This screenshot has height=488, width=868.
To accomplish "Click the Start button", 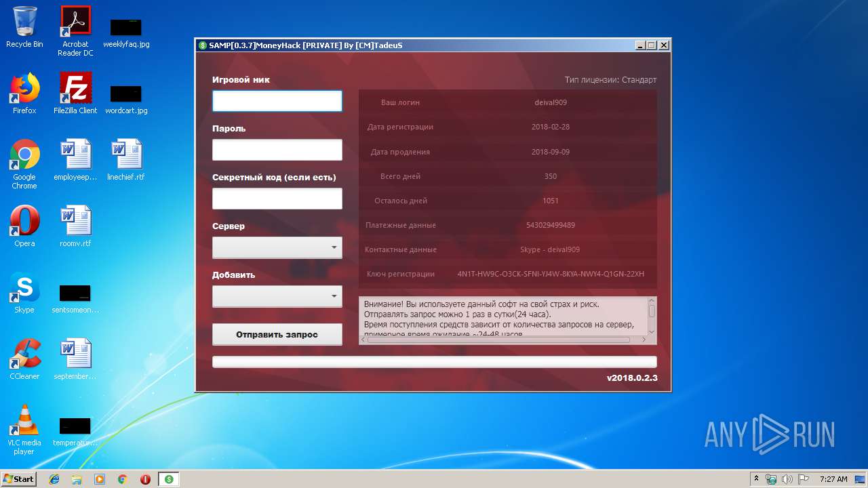I will pyautogui.click(x=19, y=479).
